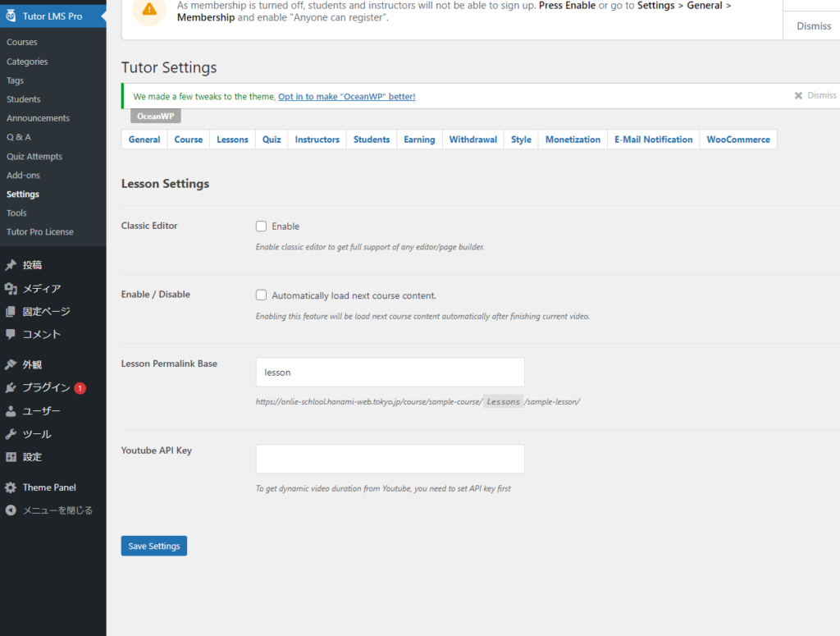Viewport: 840px width, 636px height.
Task: Switch to the Quiz settings tab
Action: 272,140
